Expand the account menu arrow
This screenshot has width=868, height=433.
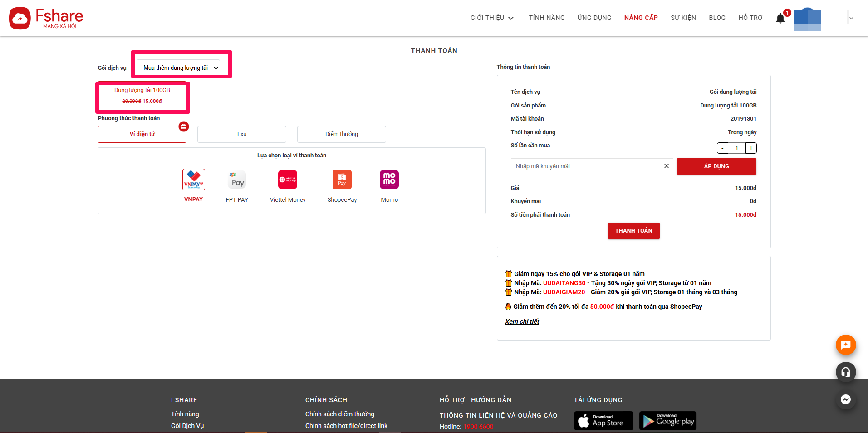point(851,18)
